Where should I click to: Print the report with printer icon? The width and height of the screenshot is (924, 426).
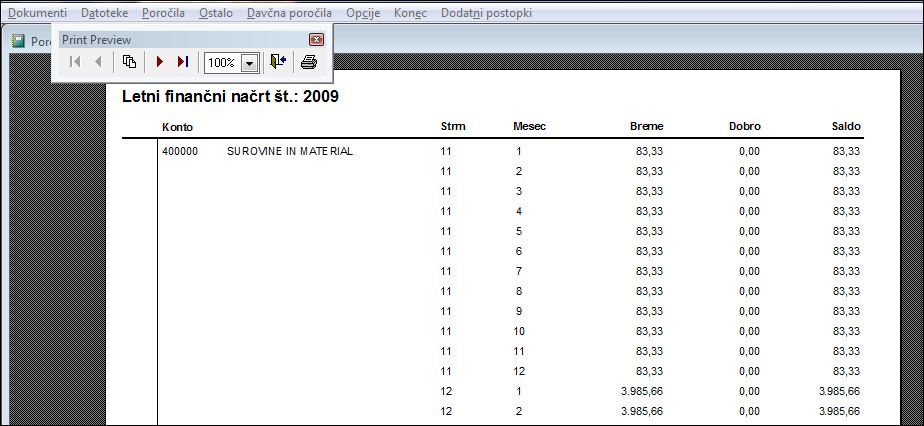point(309,61)
